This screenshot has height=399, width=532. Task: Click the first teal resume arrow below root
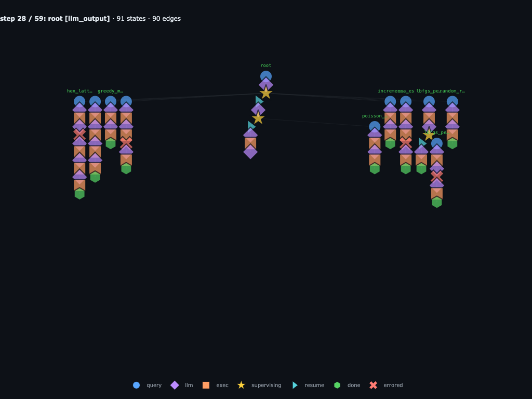pos(259,101)
